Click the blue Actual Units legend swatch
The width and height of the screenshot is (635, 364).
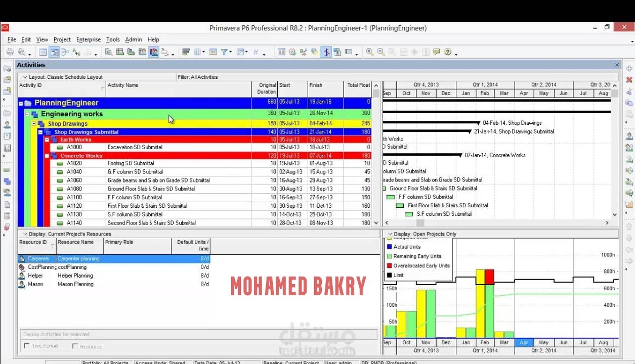tap(389, 247)
